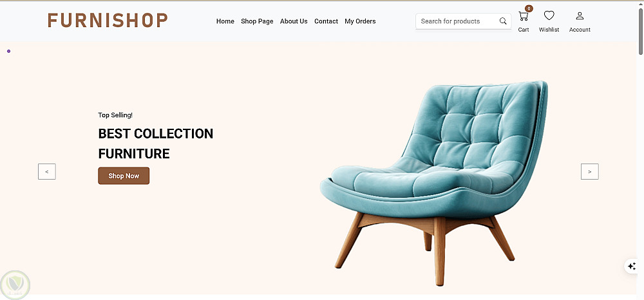Click the sparkle assistant icon at right edge
Image resolution: width=644 pixels, height=300 pixels.
click(632, 266)
